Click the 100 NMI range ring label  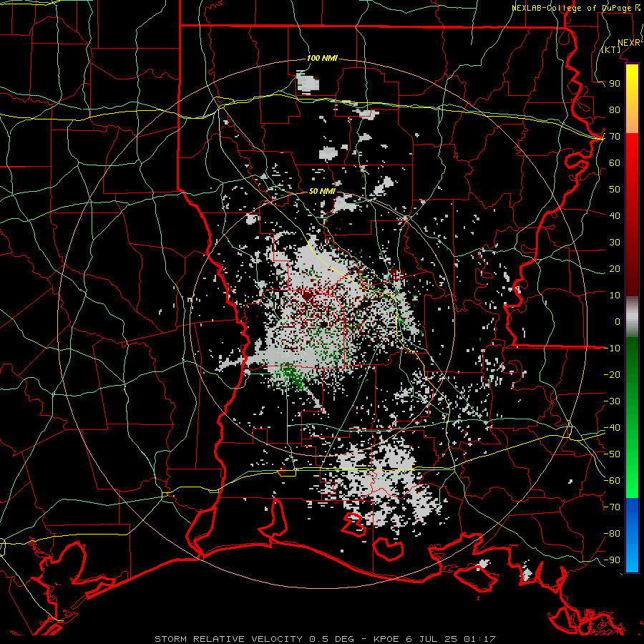tap(322, 59)
